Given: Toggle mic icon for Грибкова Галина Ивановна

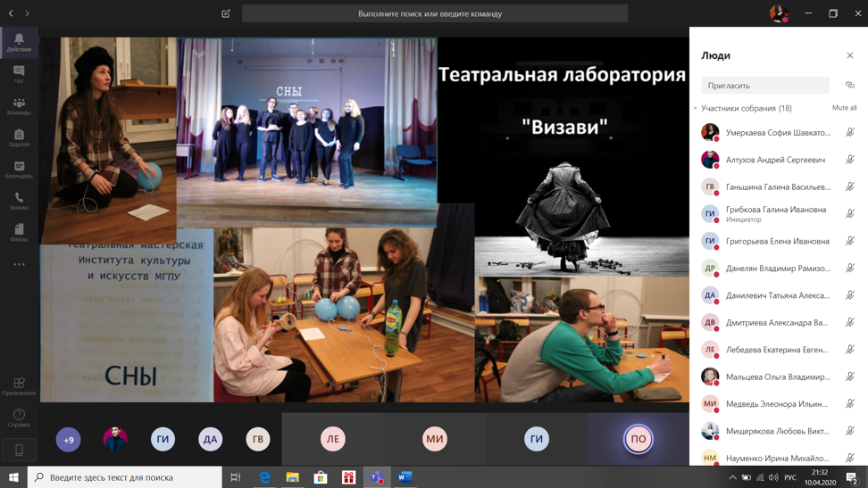Looking at the screenshot, I should coord(850,213).
